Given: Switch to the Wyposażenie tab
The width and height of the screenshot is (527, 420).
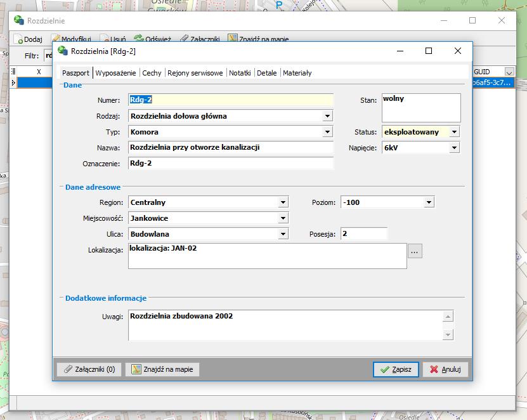Looking at the screenshot, I should [x=115, y=73].
